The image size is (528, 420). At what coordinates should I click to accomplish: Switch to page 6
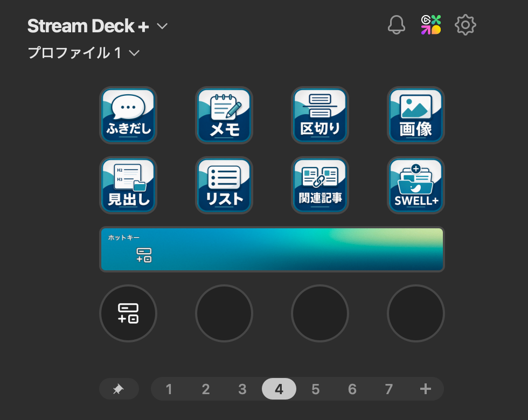point(352,389)
